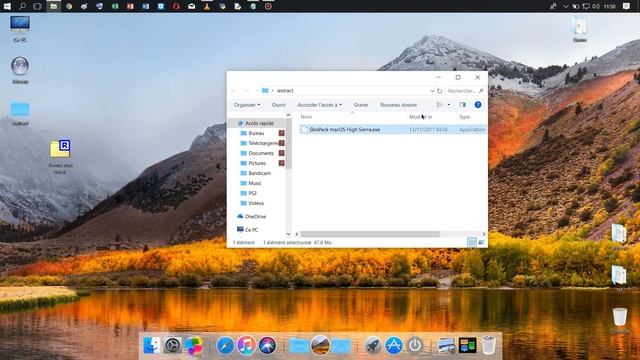Open Explorer help question mark icon
Image resolution: width=640 pixels, height=360 pixels.
point(478,105)
